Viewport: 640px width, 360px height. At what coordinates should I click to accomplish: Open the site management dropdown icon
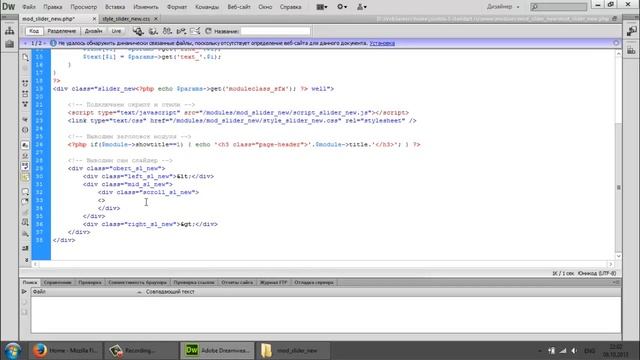coord(362,7)
